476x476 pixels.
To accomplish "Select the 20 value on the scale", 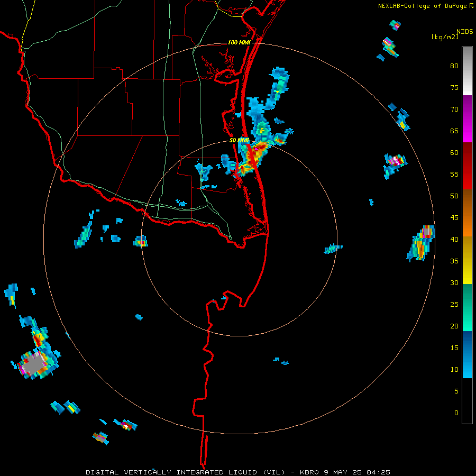I will click(454, 326).
